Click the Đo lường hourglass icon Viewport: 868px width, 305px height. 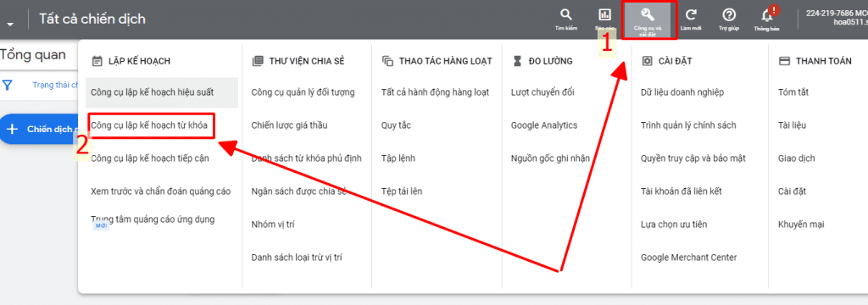[517, 62]
